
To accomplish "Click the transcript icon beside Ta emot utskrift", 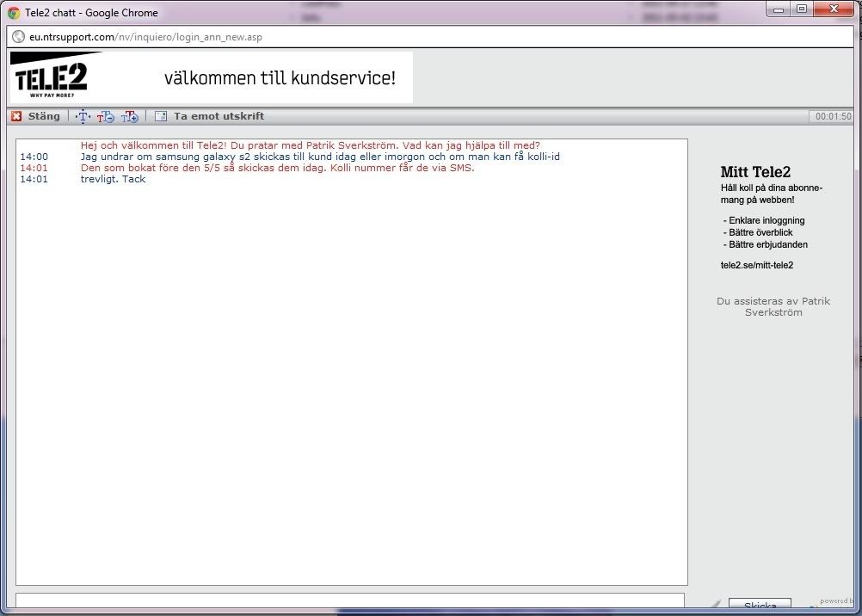I will click(x=161, y=116).
